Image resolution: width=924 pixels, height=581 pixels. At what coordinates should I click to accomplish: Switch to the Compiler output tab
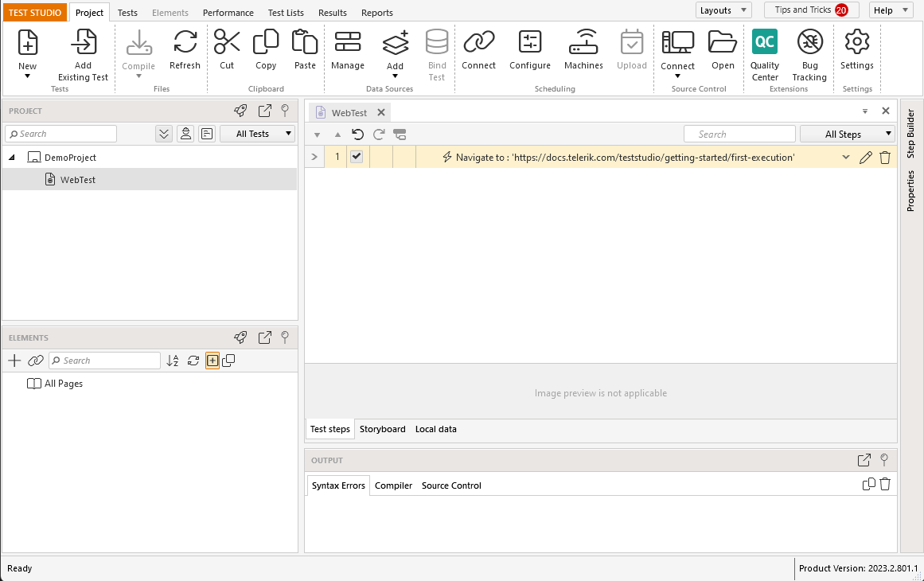pos(394,485)
